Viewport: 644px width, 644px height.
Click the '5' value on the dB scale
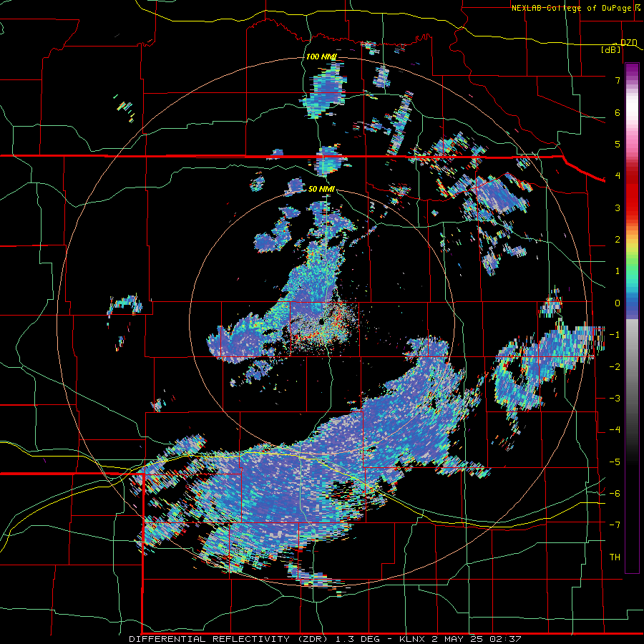[x=618, y=144]
